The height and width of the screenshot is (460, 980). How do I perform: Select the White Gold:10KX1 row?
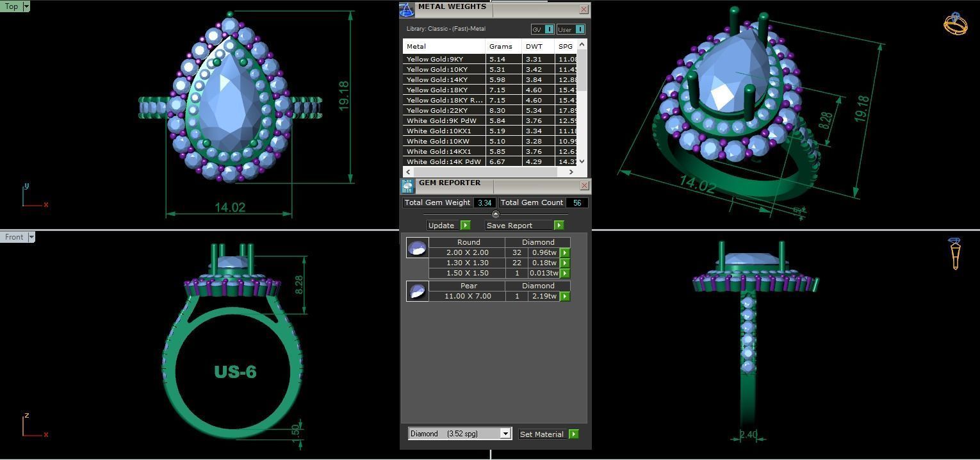point(490,131)
